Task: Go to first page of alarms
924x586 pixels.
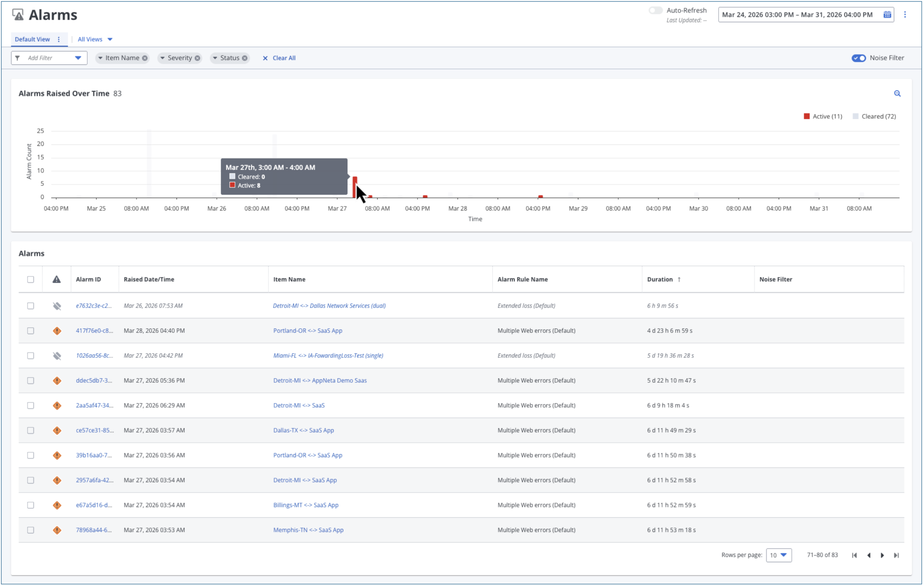Action: pyautogui.click(x=854, y=555)
